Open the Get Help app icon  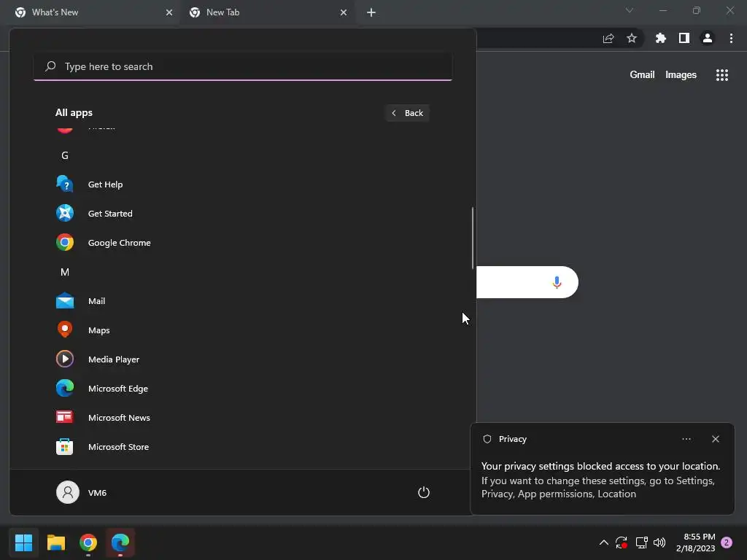click(x=65, y=184)
